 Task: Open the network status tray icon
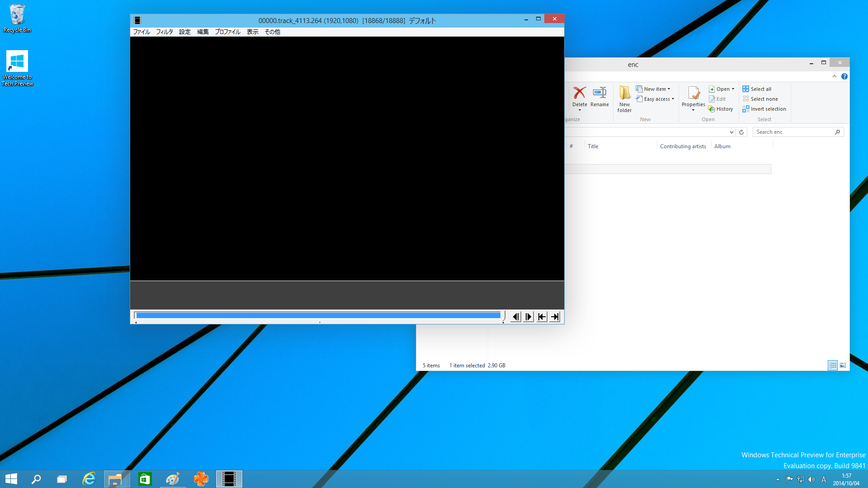(801, 479)
